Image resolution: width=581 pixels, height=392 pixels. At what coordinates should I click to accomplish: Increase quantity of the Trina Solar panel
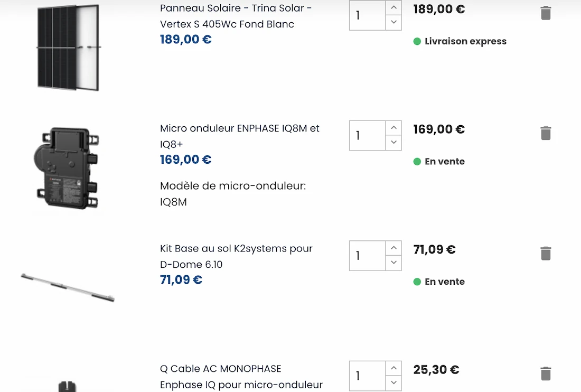coord(393,7)
